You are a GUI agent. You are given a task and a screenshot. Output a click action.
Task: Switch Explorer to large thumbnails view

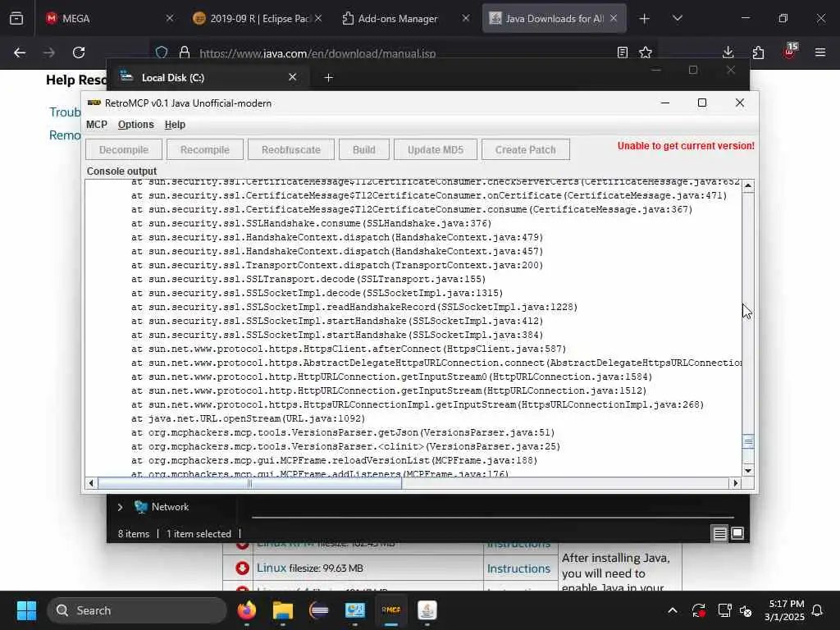pos(737,533)
